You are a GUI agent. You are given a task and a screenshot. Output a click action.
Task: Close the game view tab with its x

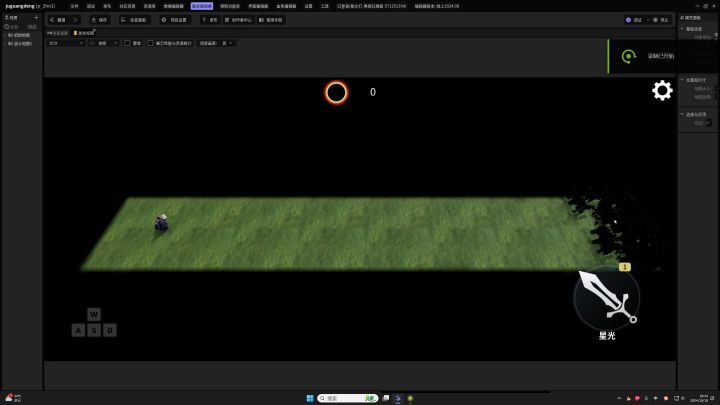click(94, 30)
